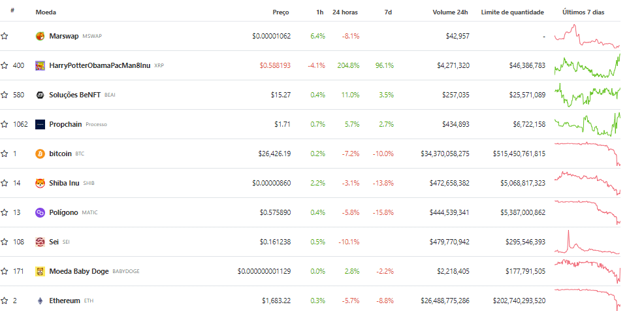Toggle favorite star for Soluções BeNFT

point(5,95)
